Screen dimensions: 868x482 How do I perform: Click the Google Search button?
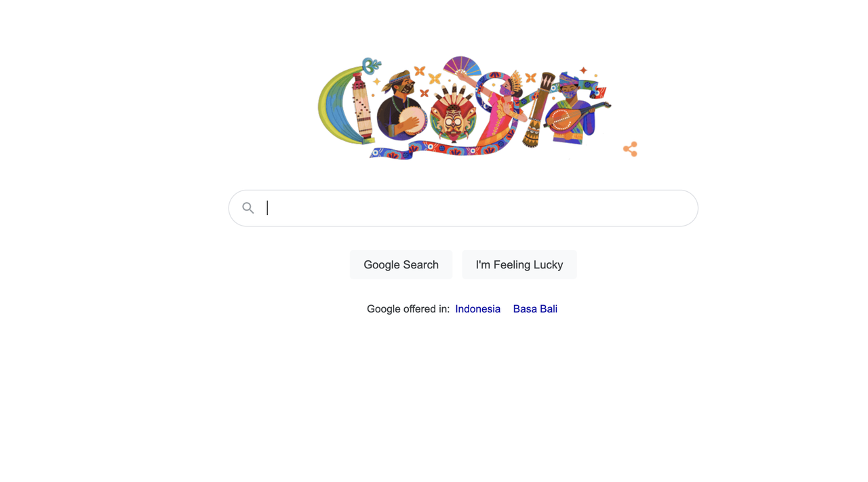tap(401, 264)
